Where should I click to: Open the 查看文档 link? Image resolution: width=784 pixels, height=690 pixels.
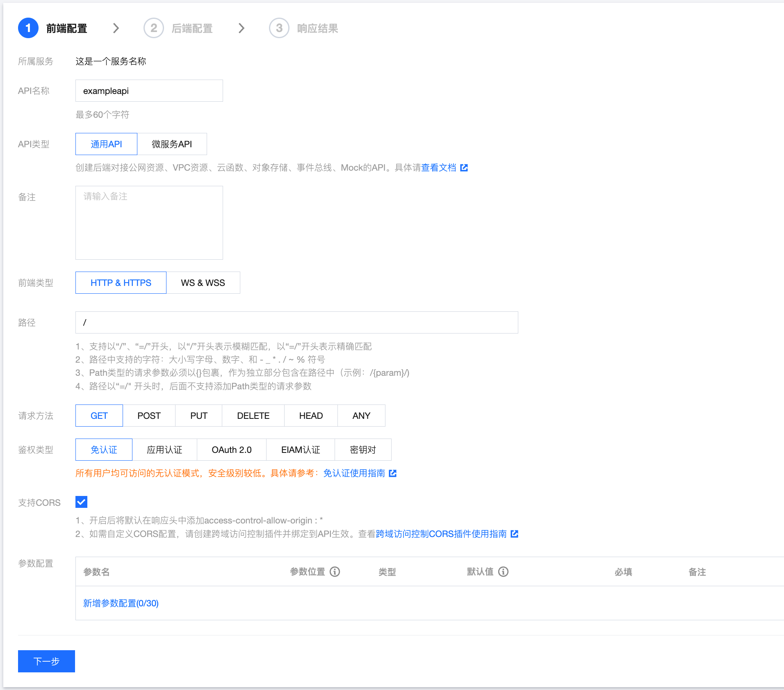438,168
